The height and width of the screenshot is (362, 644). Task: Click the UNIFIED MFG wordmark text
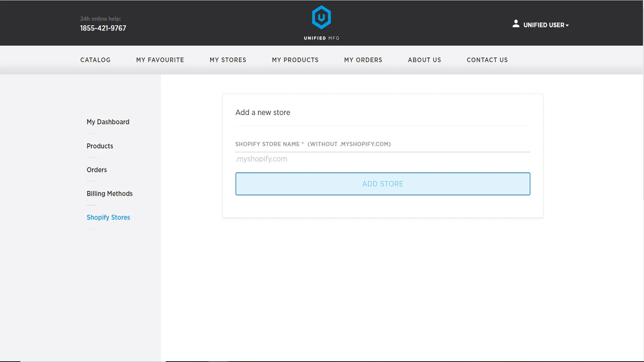(321, 38)
